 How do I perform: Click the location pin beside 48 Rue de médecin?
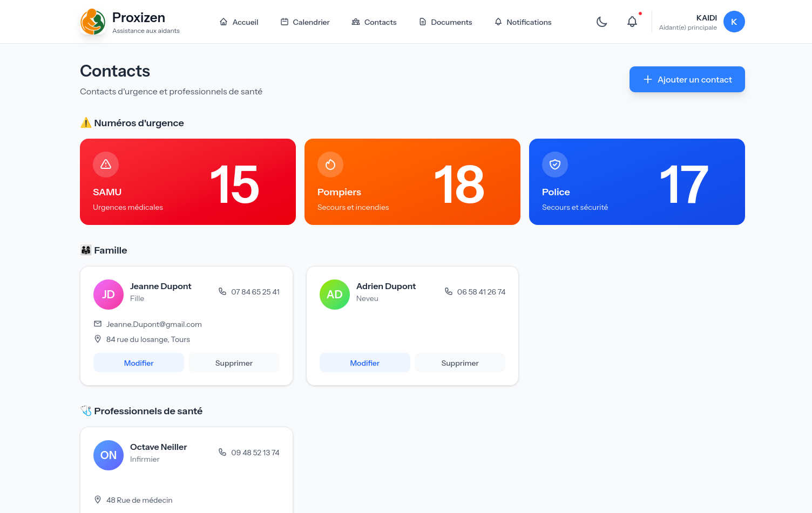pos(98,500)
